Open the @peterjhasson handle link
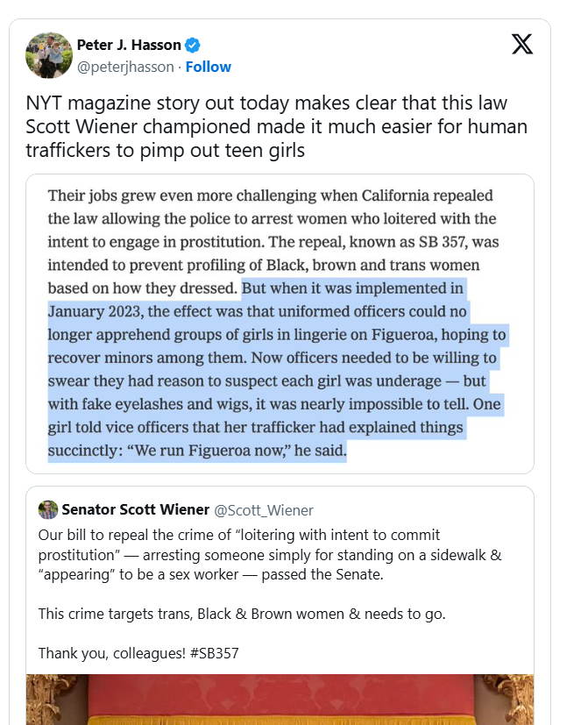The image size is (588, 725). tap(125, 67)
